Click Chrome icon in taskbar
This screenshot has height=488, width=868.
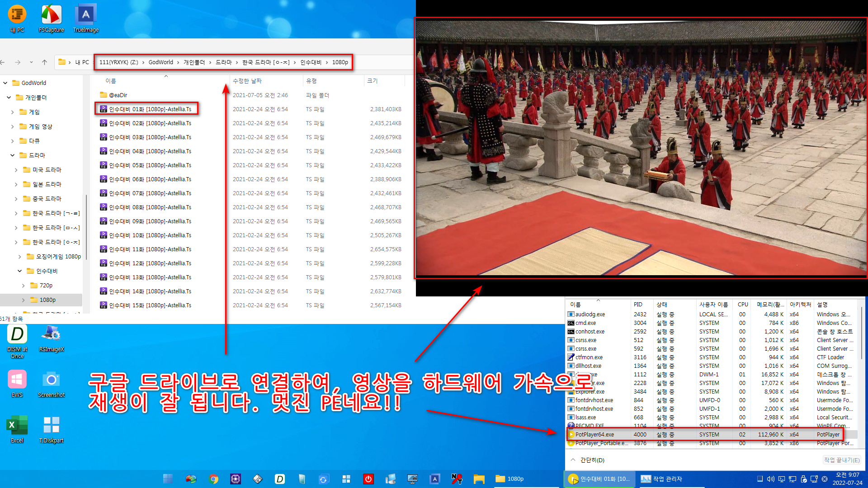pyautogui.click(x=213, y=479)
